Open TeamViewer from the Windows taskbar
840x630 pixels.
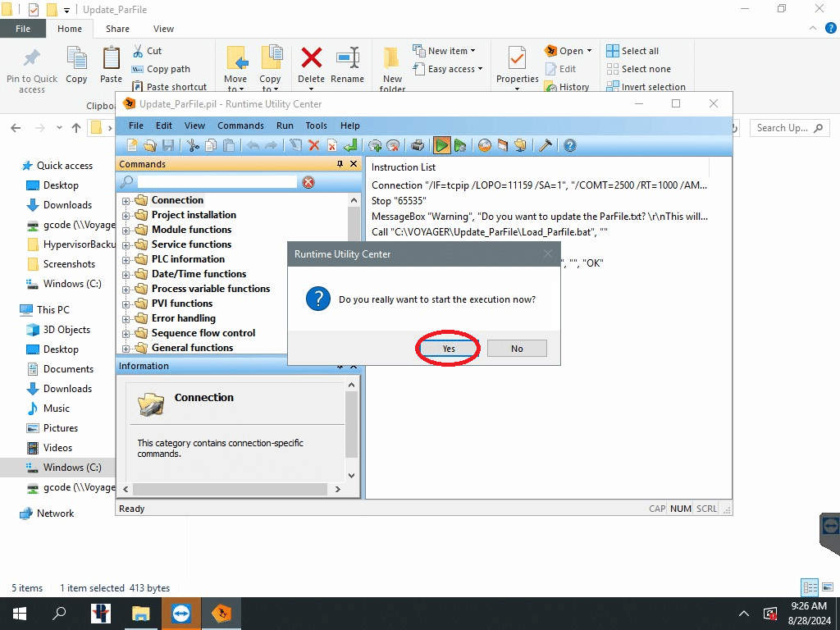181,614
